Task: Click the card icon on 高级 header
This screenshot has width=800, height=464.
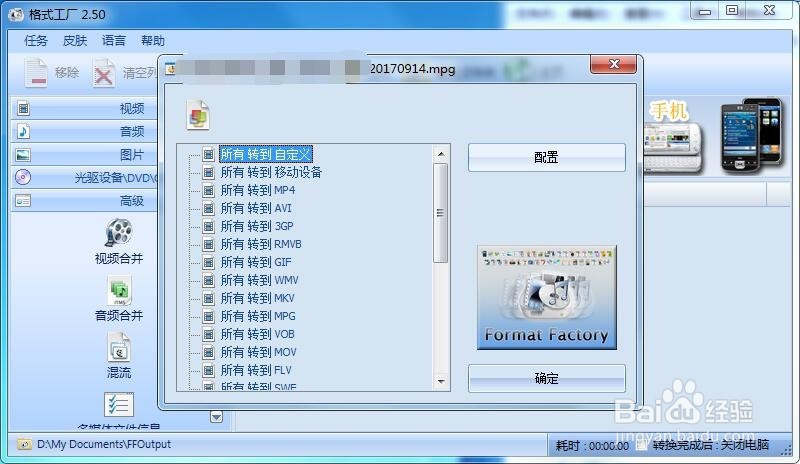Action: [x=23, y=201]
